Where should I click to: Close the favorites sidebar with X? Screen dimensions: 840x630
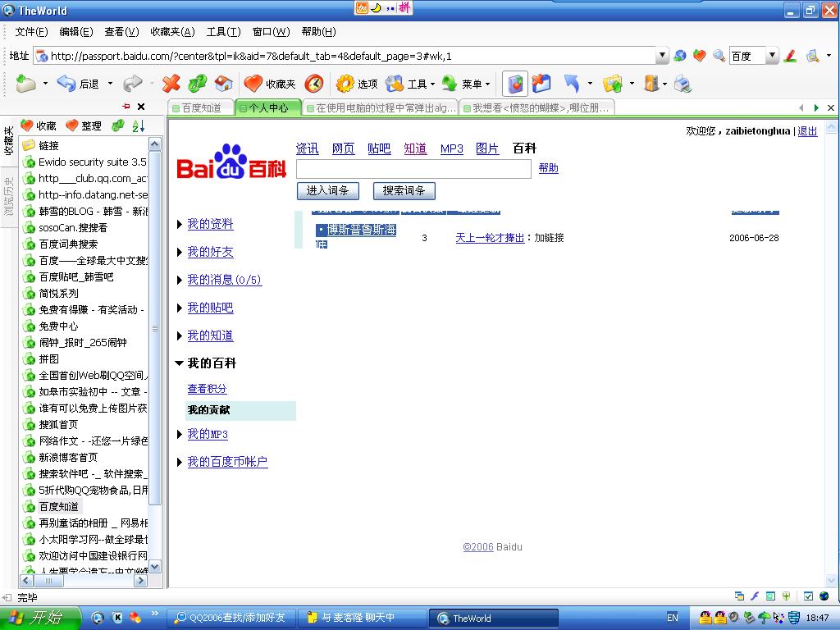point(141,107)
